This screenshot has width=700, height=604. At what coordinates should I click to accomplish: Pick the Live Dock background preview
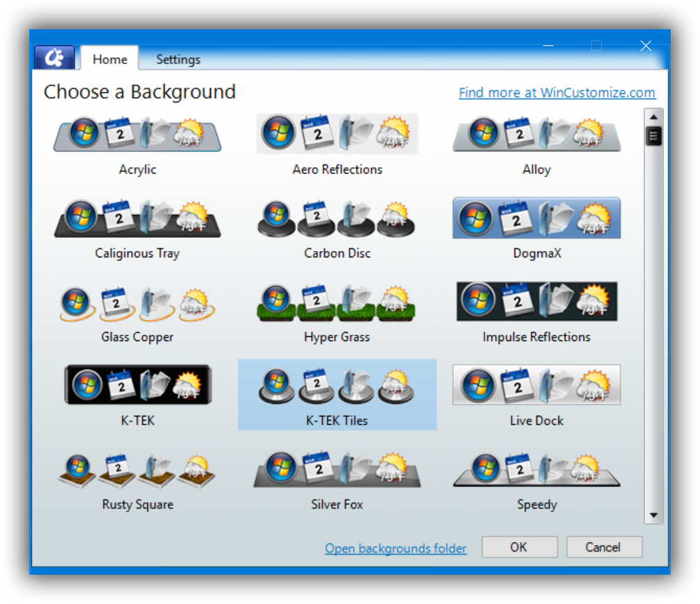coord(536,385)
